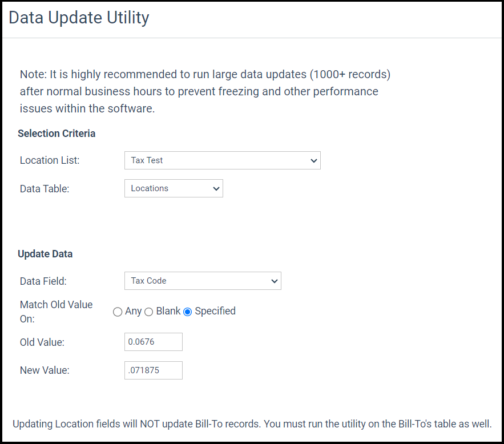Click the Bill-To records warning text

[x=252, y=424]
